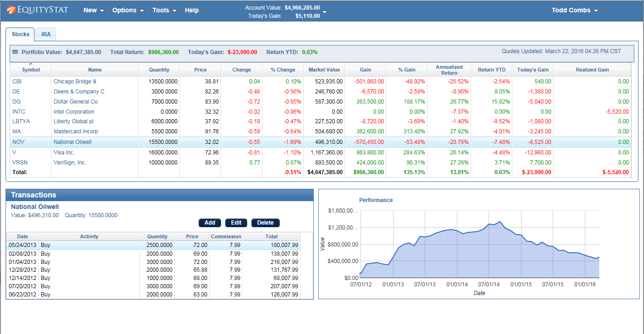644x334 pixels.
Task: Select the INTC symbol link
Action: [19, 112]
